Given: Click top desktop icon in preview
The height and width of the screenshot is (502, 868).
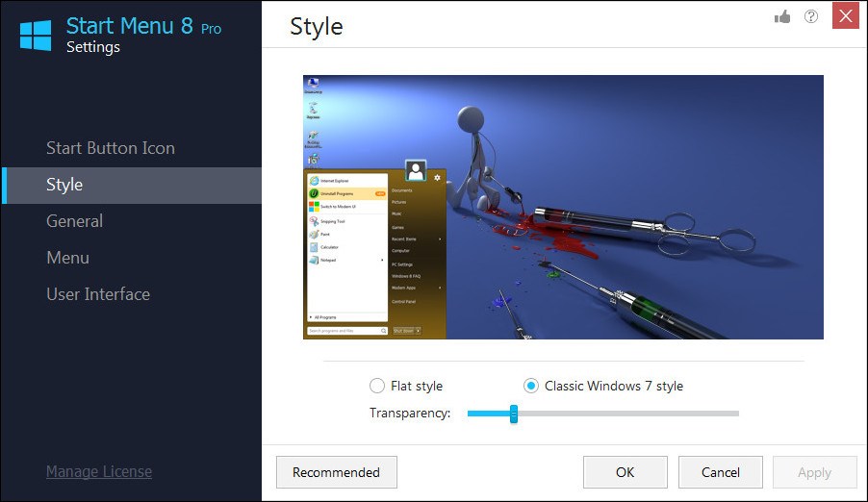Looking at the screenshot, I should coord(314,86).
